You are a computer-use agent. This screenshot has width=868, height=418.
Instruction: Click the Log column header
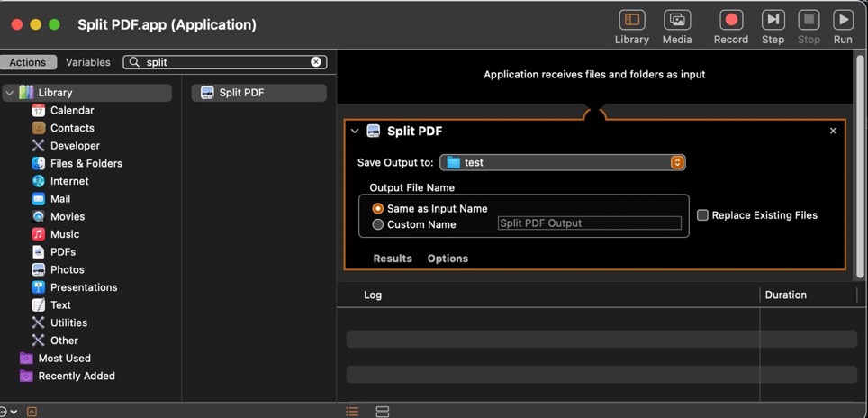pyautogui.click(x=373, y=295)
